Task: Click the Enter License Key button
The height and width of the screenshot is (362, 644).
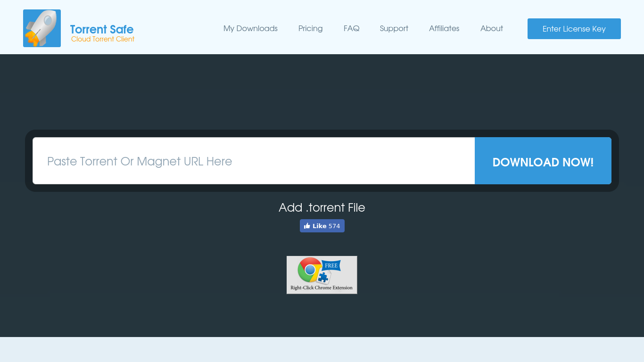Action: tap(574, 29)
